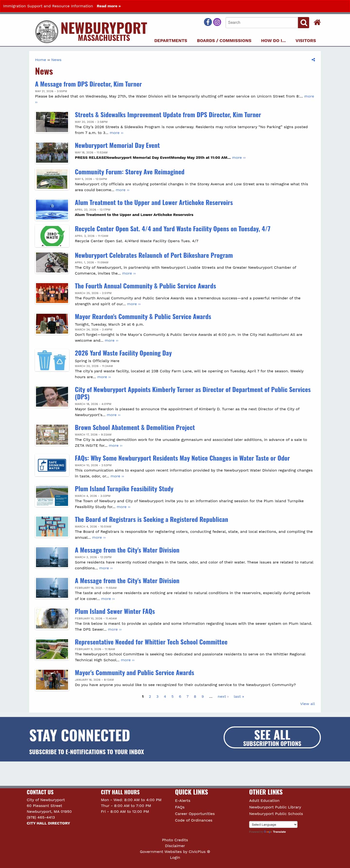Open Newburyport Memorial Day Event article
Image resolution: width=350 pixels, height=868 pixels.
coord(117,146)
